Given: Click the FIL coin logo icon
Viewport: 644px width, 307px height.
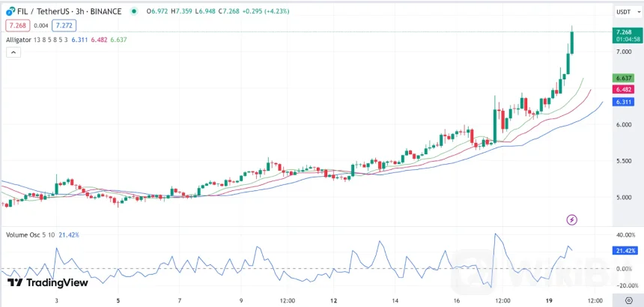Looking at the screenshot, I should click(x=10, y=11).
